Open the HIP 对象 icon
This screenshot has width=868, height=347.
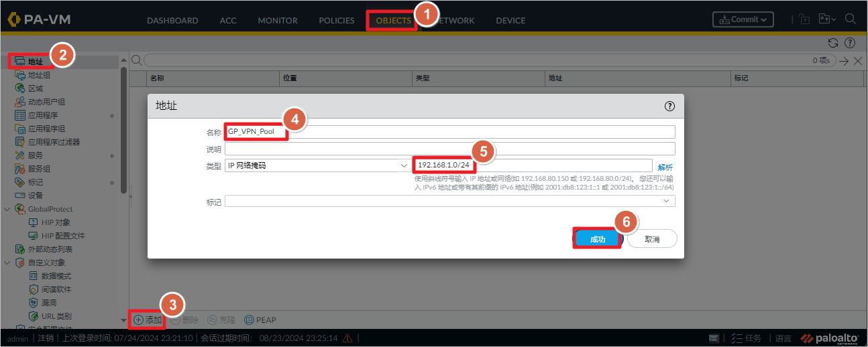pos(34,222)
